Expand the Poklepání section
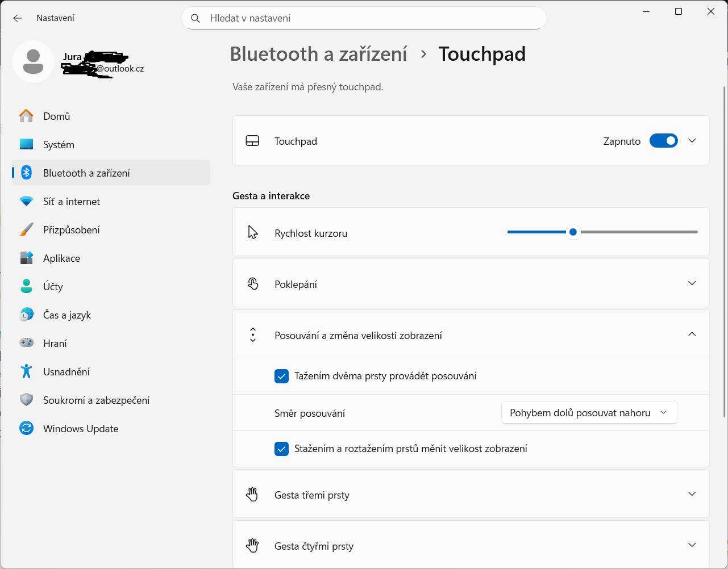 click(x=692, y=283)
